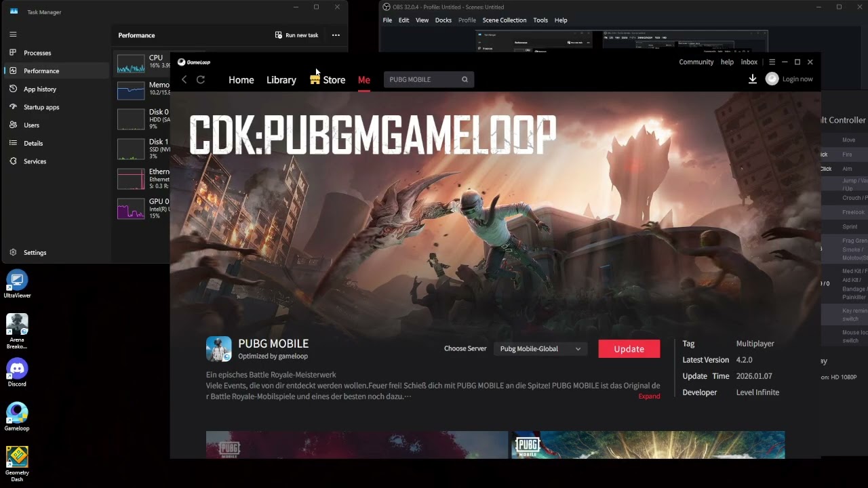Open OBS Profile menu
868x488 pixels.
click(x=467, y=20)
